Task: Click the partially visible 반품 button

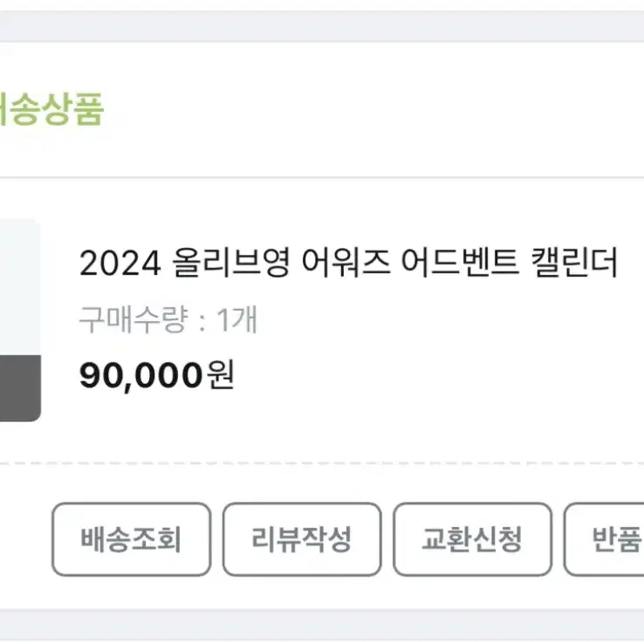Action: pos(604,539)
